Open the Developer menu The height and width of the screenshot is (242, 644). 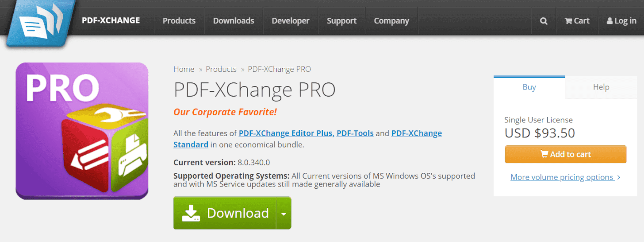click(x=291, y=21)
